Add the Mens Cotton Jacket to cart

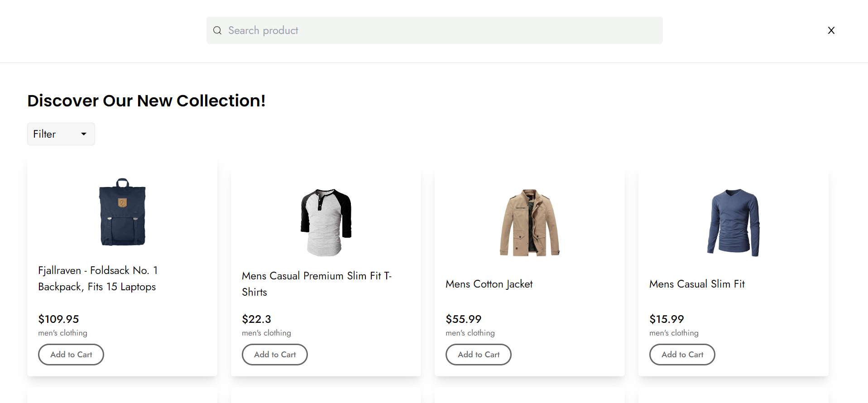(478, 355)
